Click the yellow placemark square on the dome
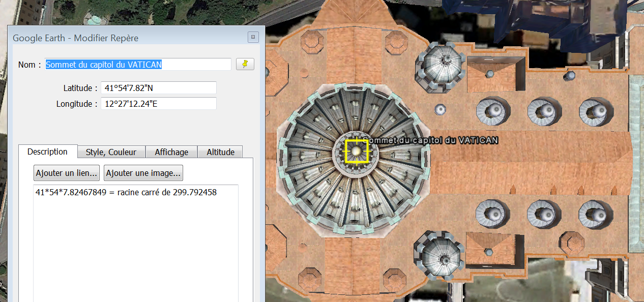 point(357,151)
